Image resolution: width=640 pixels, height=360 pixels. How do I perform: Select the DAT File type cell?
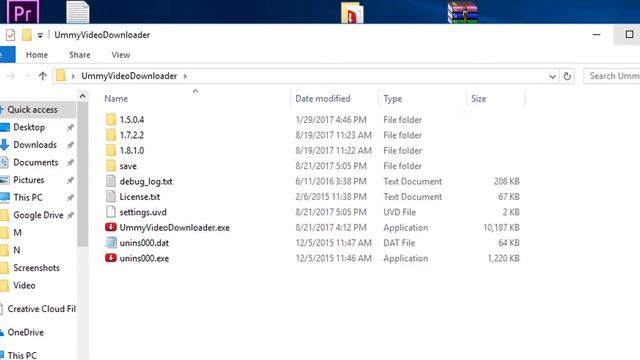[x=399, y=243]
